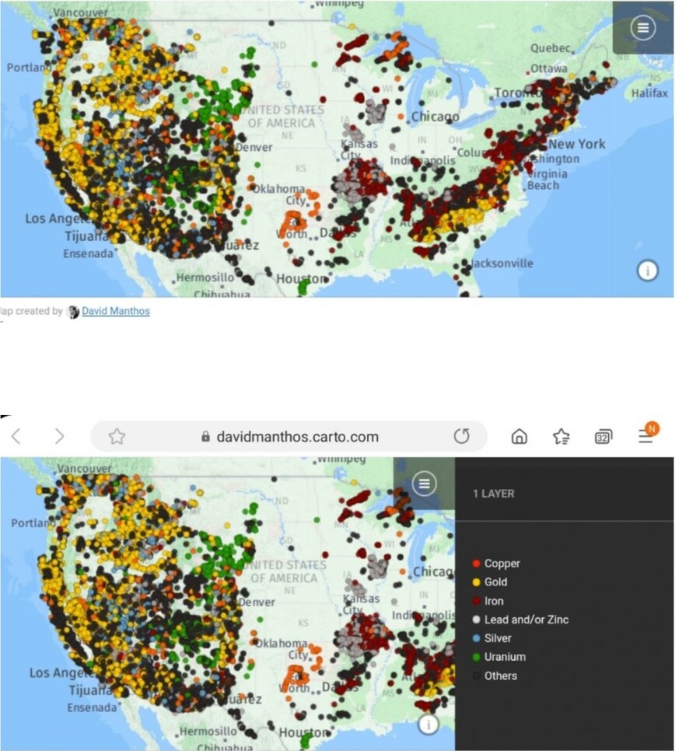This screenshot has width=700, height=751.
Task: Open the tab switcher showing 32 tabs
Action: pos(603,436)
